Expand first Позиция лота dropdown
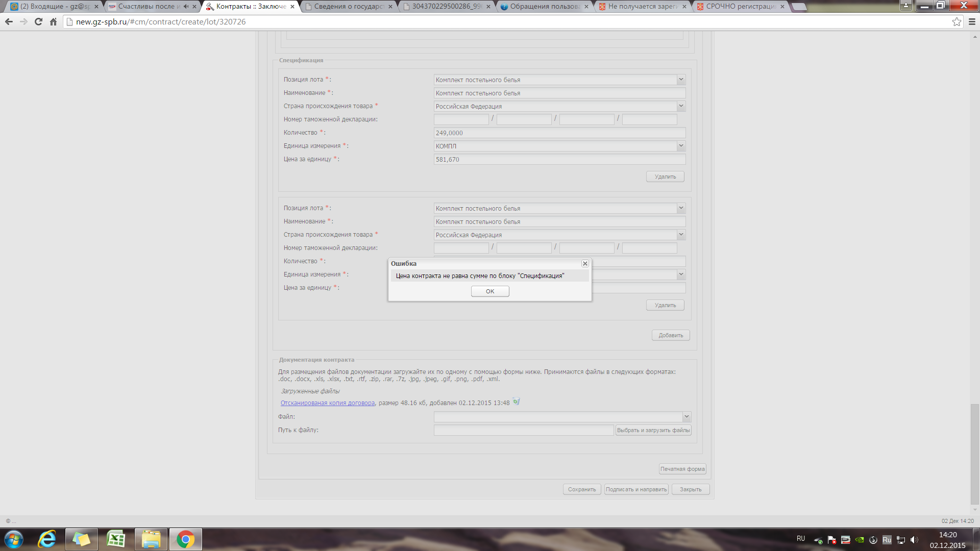980x551 pixels. pos(680,80)
